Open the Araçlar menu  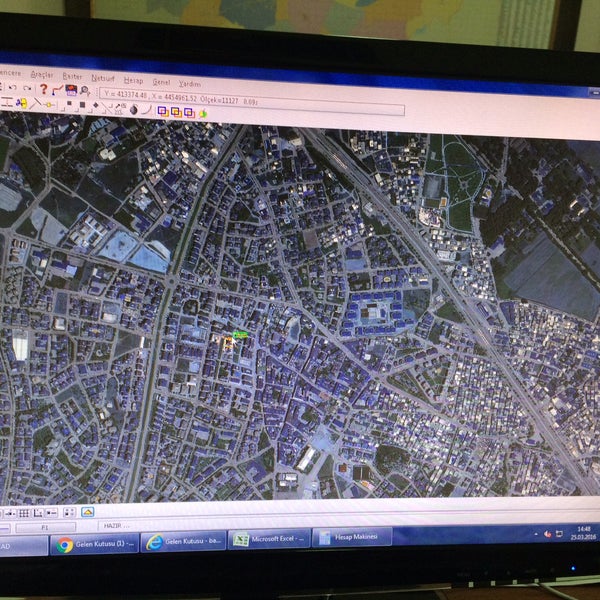click(42, 74)
